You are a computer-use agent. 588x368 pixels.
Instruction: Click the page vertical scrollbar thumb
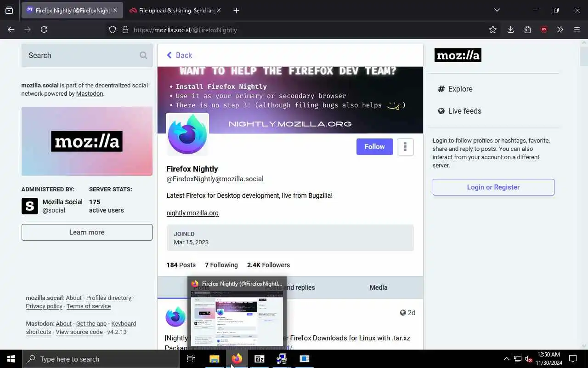coord(584,56)
